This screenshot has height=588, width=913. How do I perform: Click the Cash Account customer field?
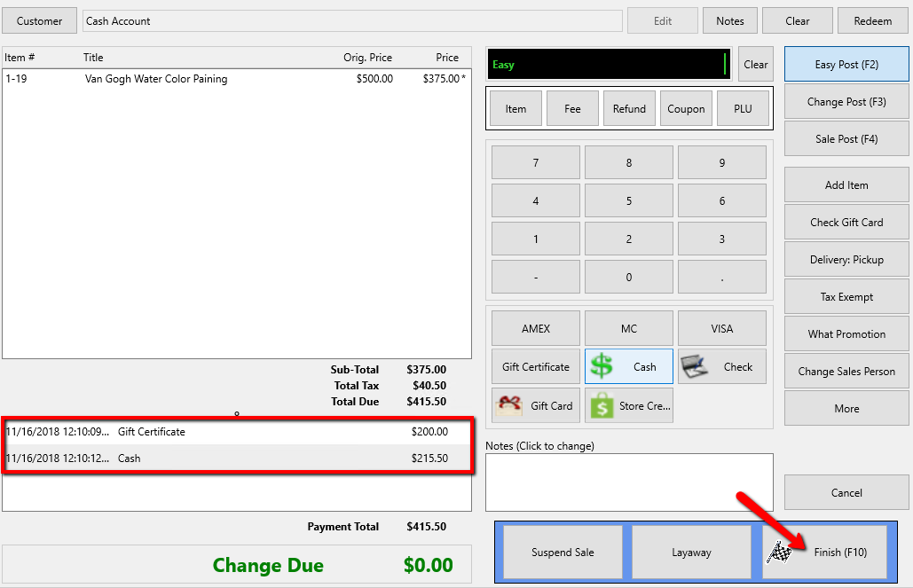(352, 21)
